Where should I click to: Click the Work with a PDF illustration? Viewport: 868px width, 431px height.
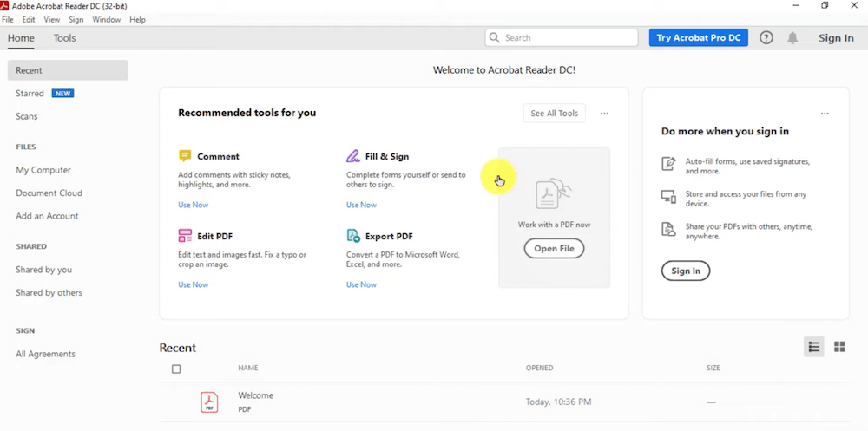pyautogui.click(x=554, y=195)
